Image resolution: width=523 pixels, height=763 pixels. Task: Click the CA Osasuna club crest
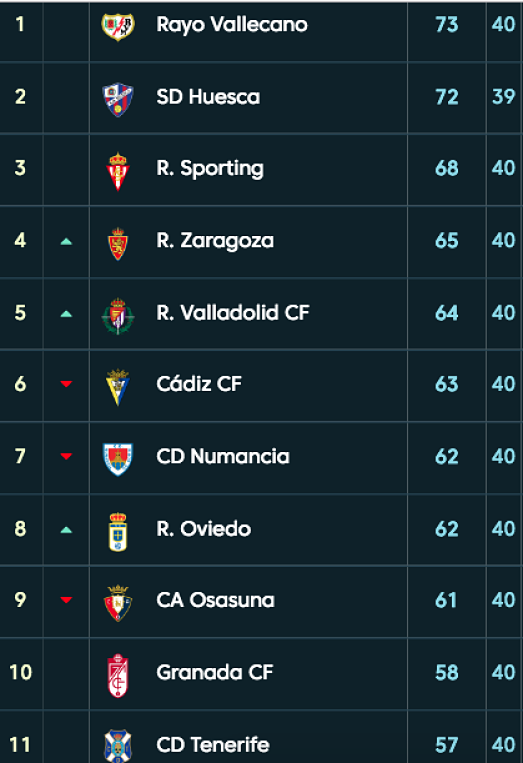[x=118, y=603]
